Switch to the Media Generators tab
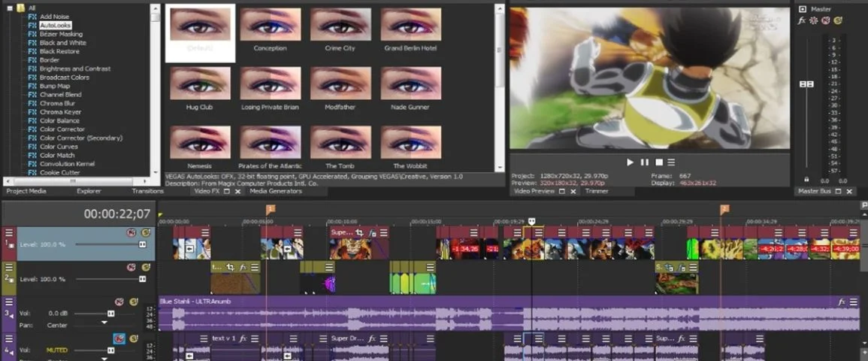868x361 pixels. point(276,191)
